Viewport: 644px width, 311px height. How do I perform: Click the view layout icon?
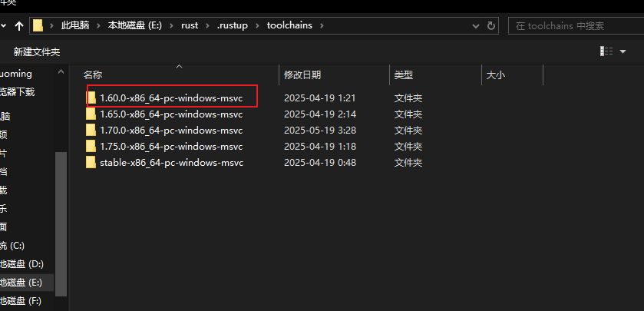(606, 51)
